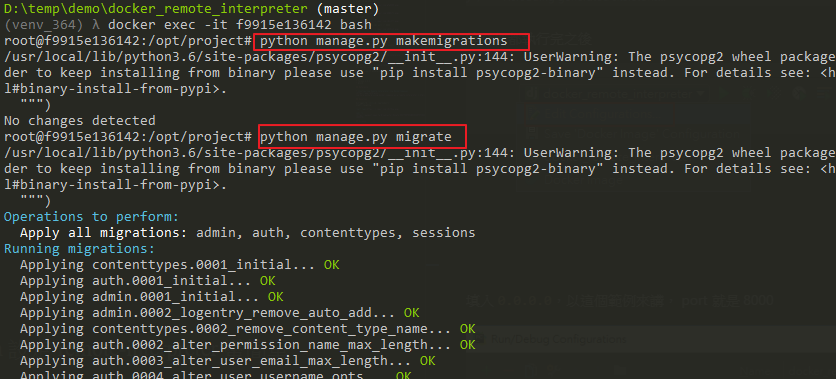Viewport: 836px width, 379px height.
Task: Click the Applying contenttypes.0001_initial line
Action: click(x=180, y=265)
